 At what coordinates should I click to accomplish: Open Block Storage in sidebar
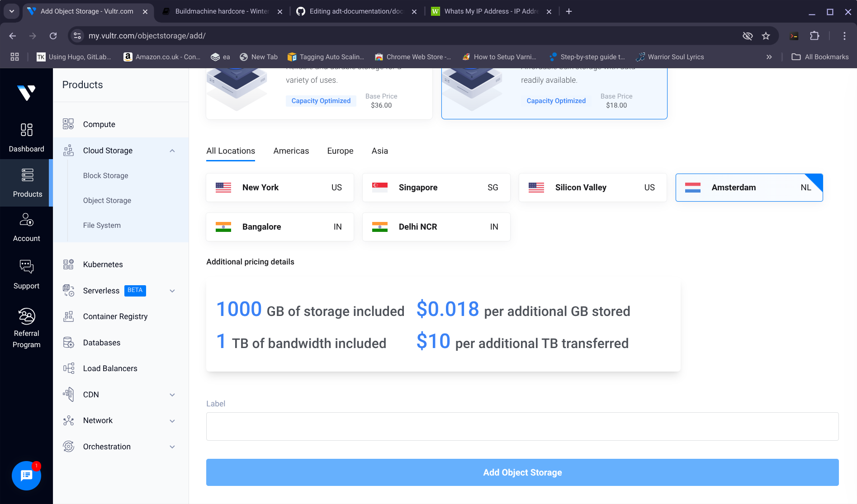(x=105, y=175)
